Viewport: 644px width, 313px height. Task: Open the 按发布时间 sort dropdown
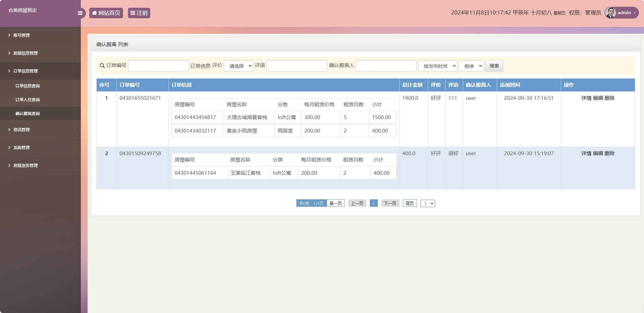point(438,66)
